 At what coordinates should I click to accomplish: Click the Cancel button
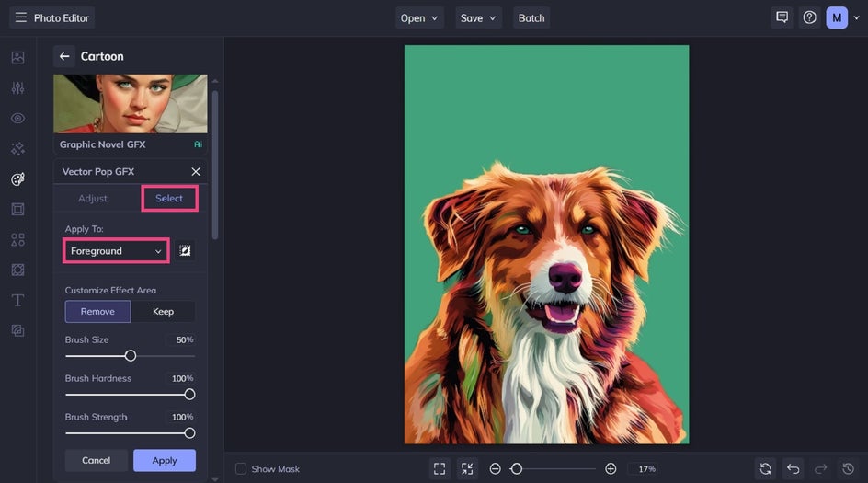click(x=97, y=460)
